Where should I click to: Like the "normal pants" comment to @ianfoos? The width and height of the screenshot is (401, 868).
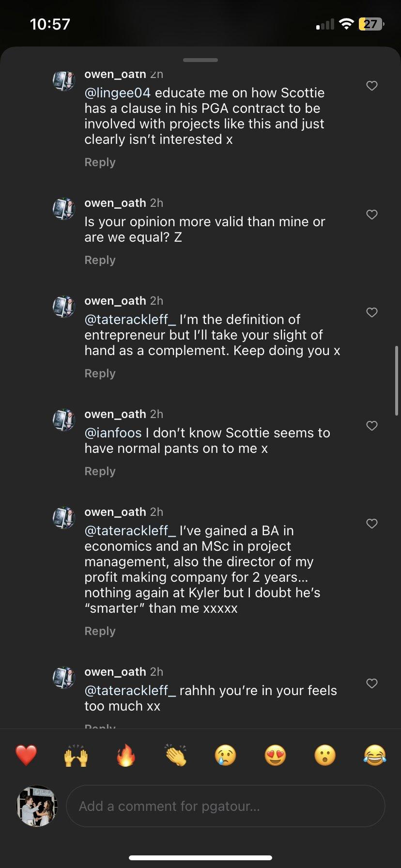click(372, 426)
